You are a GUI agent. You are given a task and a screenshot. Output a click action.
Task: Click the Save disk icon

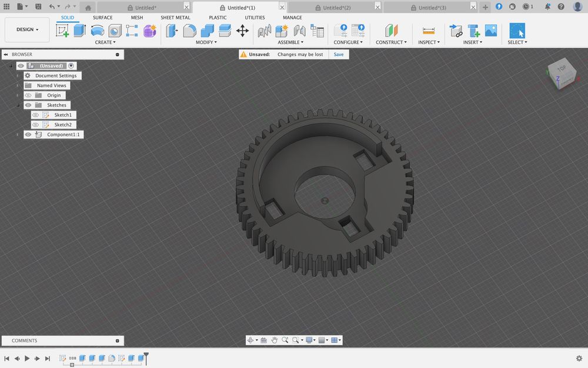[38, 6]
